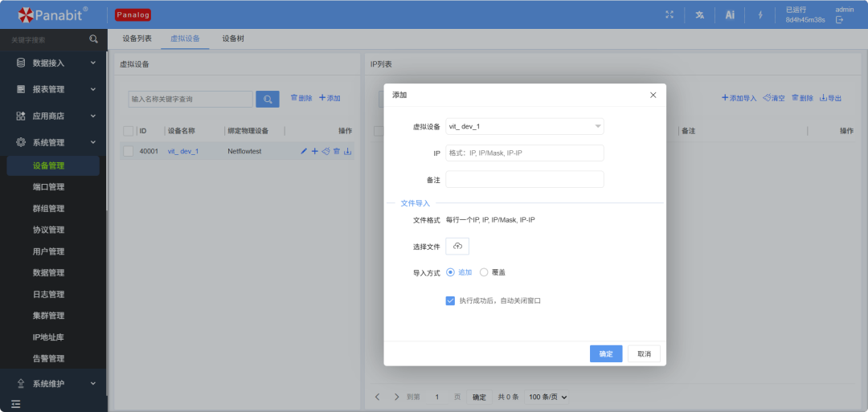Viewport: 868px width, 412px height.
Task: Open 设备管理 in sidebar menu
Action: [x=53, y=166]
